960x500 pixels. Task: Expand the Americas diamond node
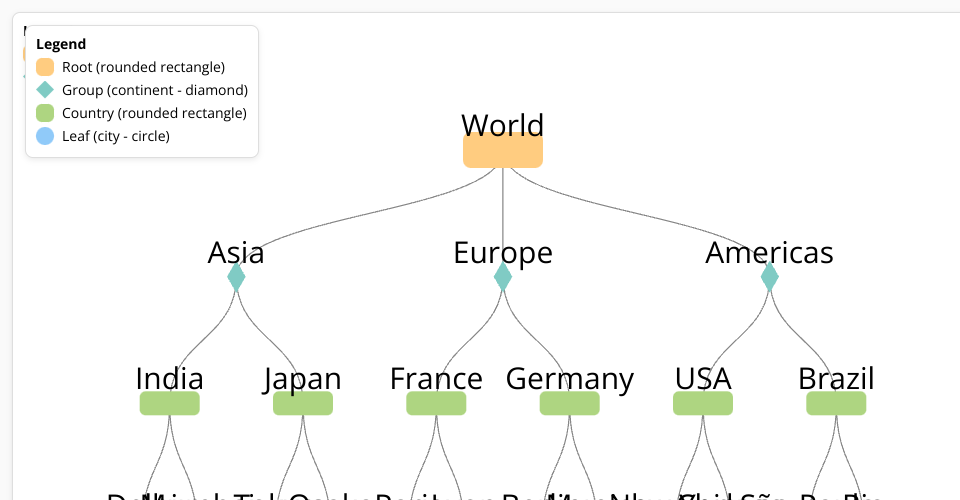point(769,276)
